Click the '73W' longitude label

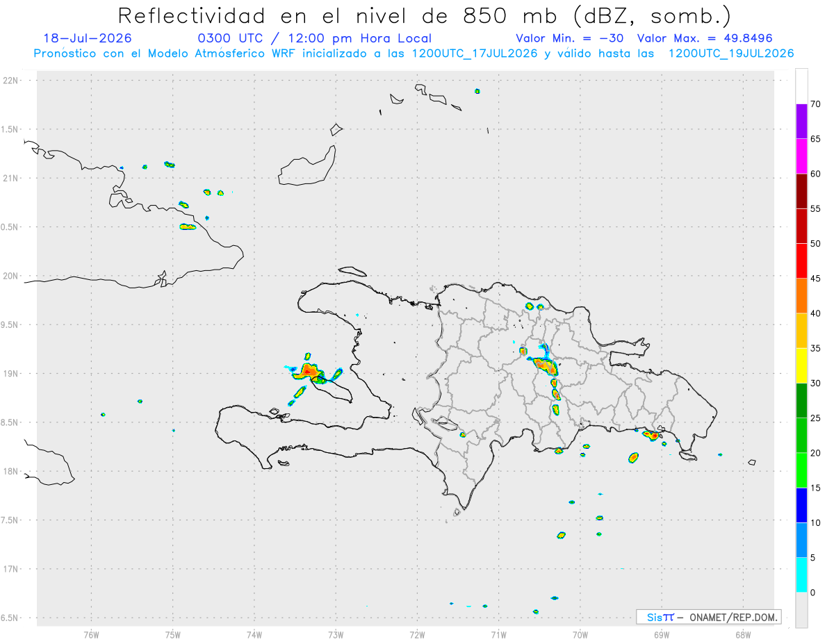coord(336,634)
